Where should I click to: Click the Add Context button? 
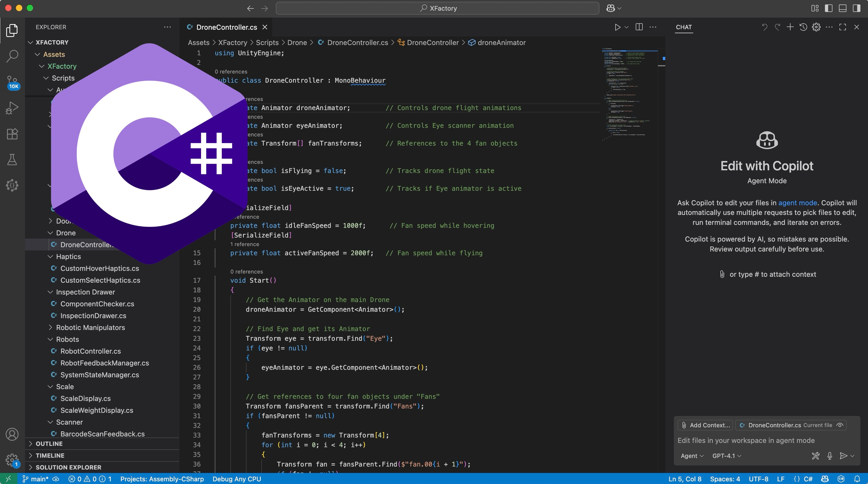point(706,425)
